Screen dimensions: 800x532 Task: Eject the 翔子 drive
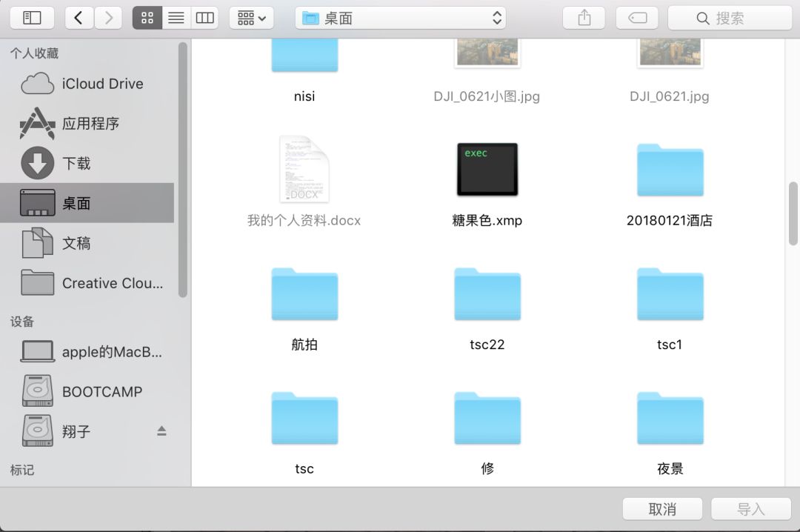[162, 431]
